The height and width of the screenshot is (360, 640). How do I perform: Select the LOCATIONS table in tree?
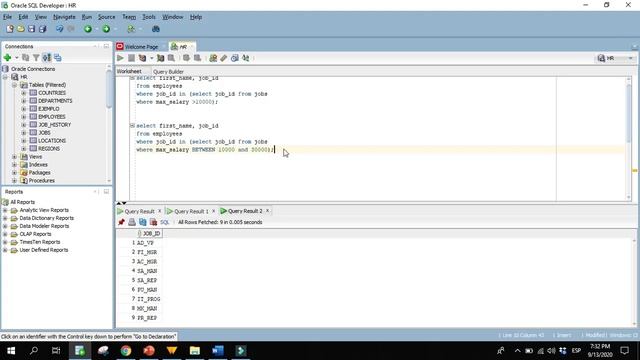coord(52,141)
